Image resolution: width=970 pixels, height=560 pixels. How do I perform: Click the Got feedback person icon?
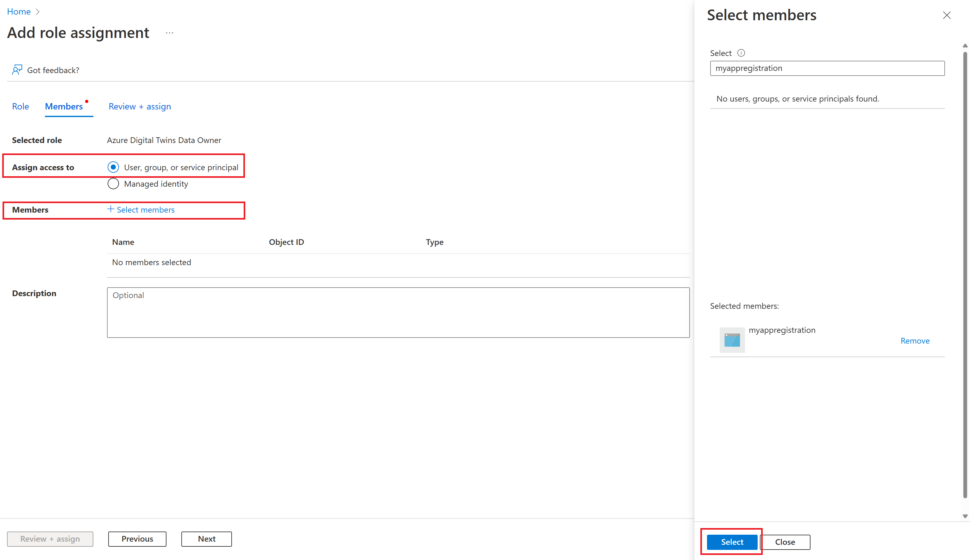tap(17, 70)
